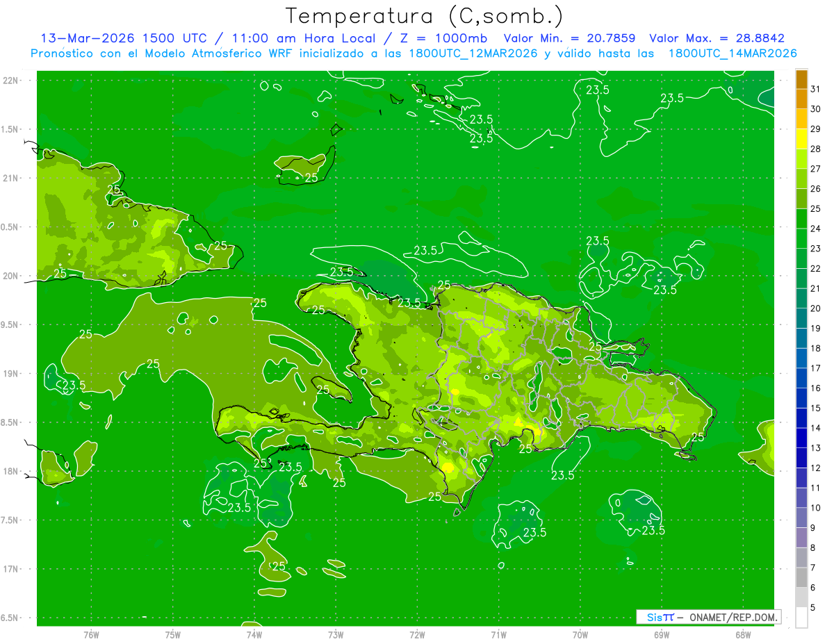Click the '18N' latitude axis label
Image resolution: width=834 pixels, height=644 pixels.
pos(11,471)
